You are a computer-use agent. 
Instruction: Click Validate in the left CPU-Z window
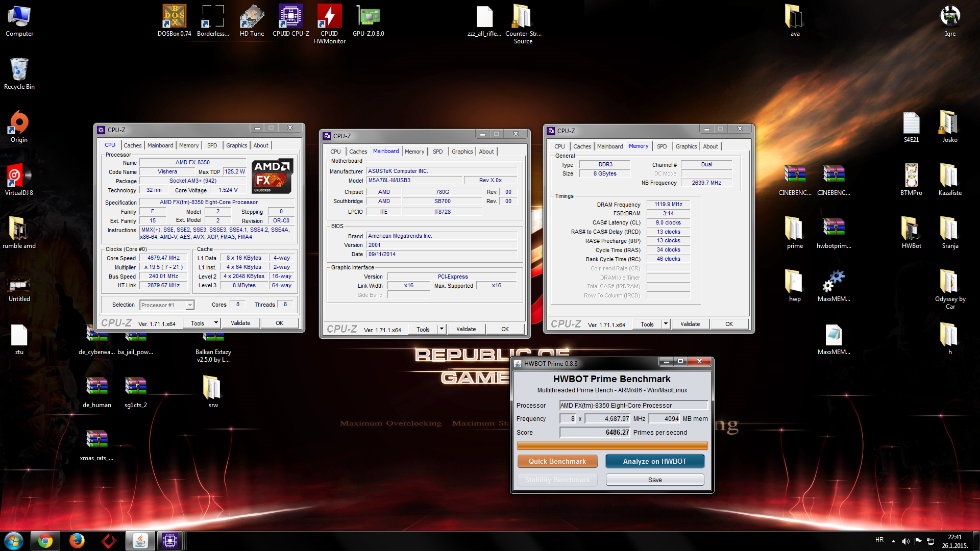click(240, 323)
